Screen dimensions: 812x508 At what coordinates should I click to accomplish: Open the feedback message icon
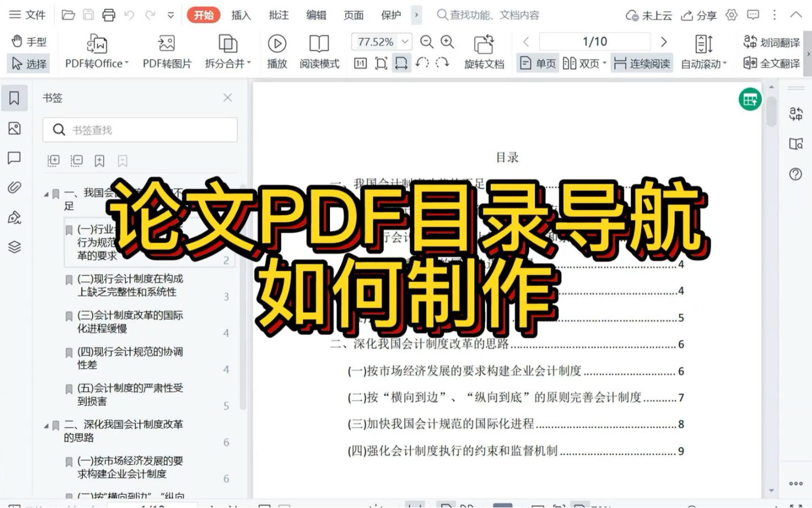tap(753, 15)
